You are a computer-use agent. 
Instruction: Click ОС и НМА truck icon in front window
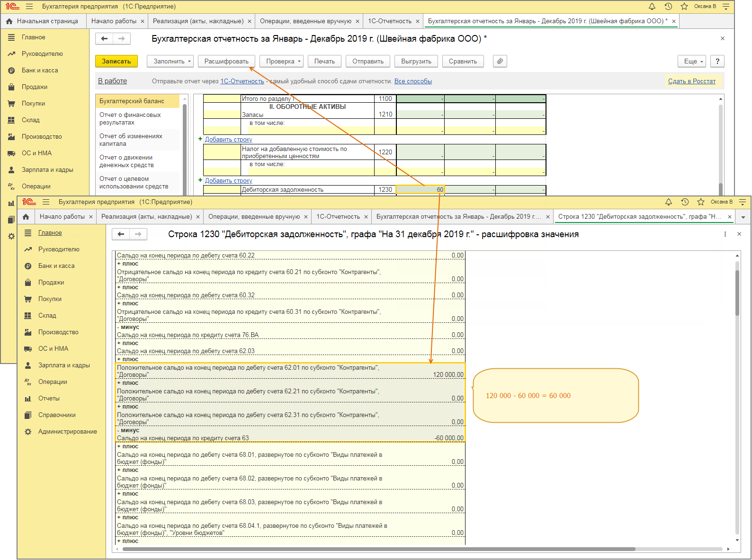pyautogui.click(x=28, y=349)
